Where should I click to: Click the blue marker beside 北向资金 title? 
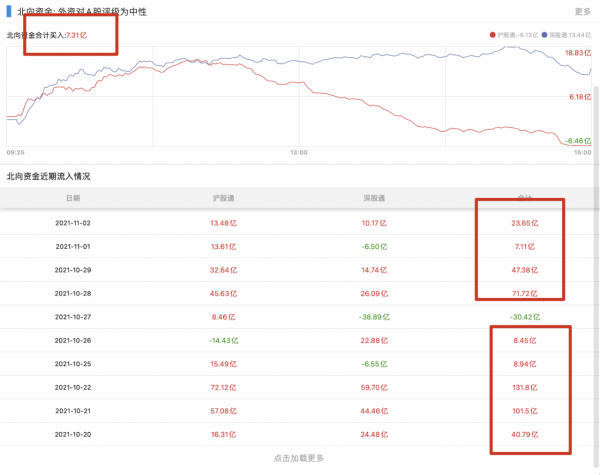pyautogui.click(x=9, y=12)
